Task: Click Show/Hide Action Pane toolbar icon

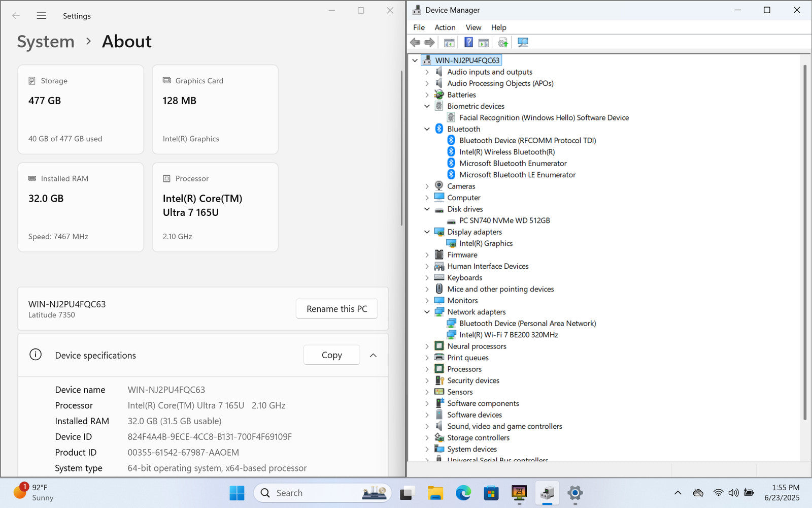Action: click(x=484, y=43)
